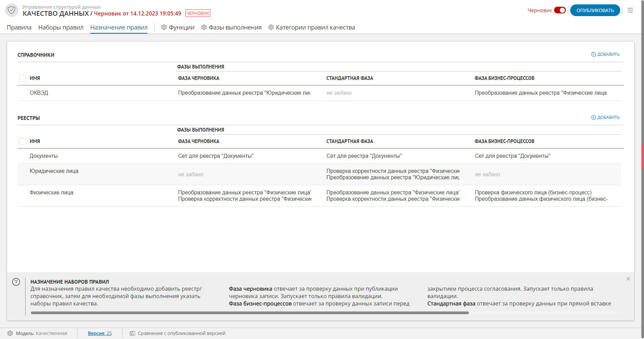
Task: Open the Юридические лица registry row
Action: coord(54,171)
